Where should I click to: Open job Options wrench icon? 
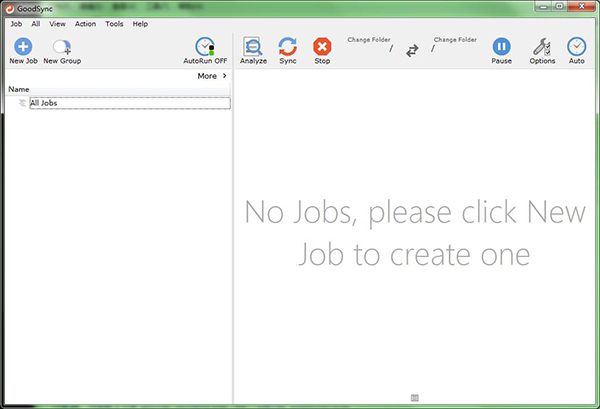(x=542, y=47)
